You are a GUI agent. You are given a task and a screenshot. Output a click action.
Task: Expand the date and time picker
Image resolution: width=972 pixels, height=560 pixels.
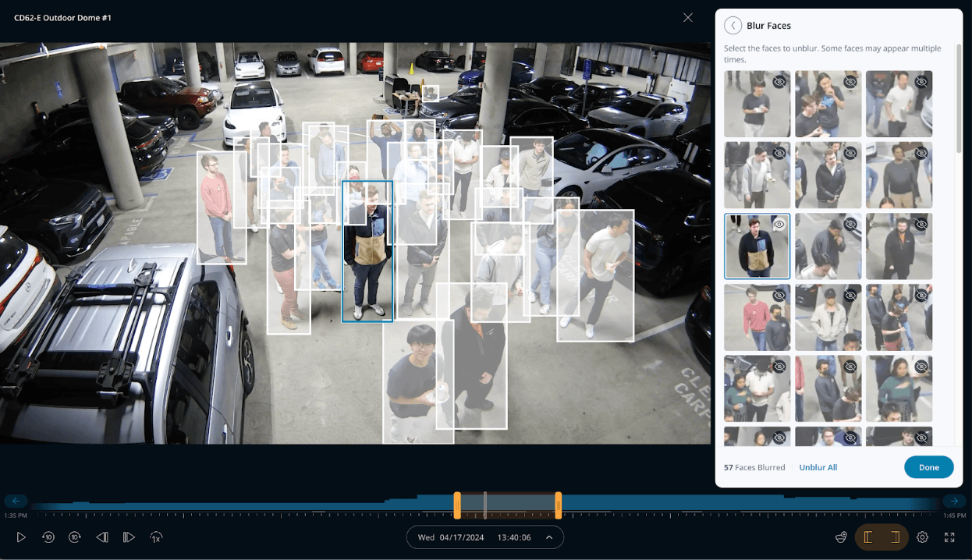click(x=549, y=537)
